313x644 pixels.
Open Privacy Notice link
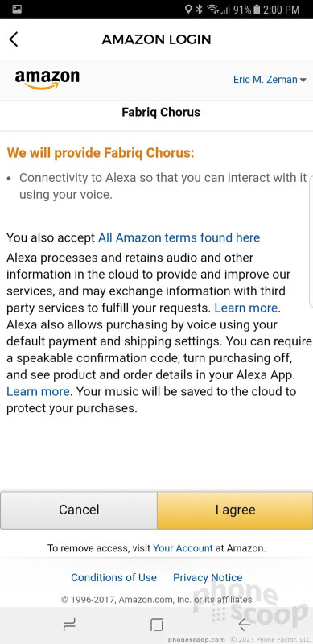pos(208,577)
